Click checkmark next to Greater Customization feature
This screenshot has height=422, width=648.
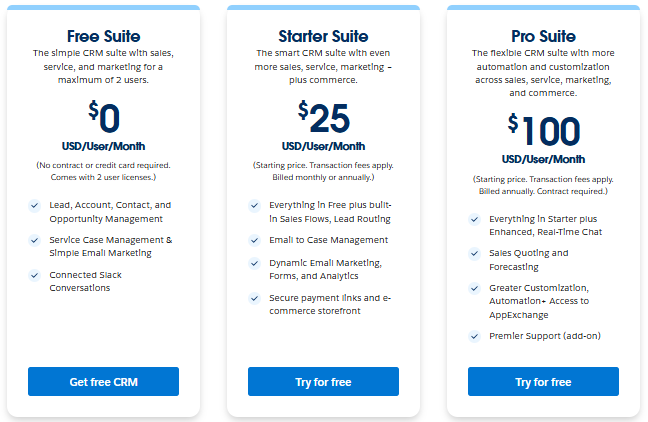pos(474,289)
